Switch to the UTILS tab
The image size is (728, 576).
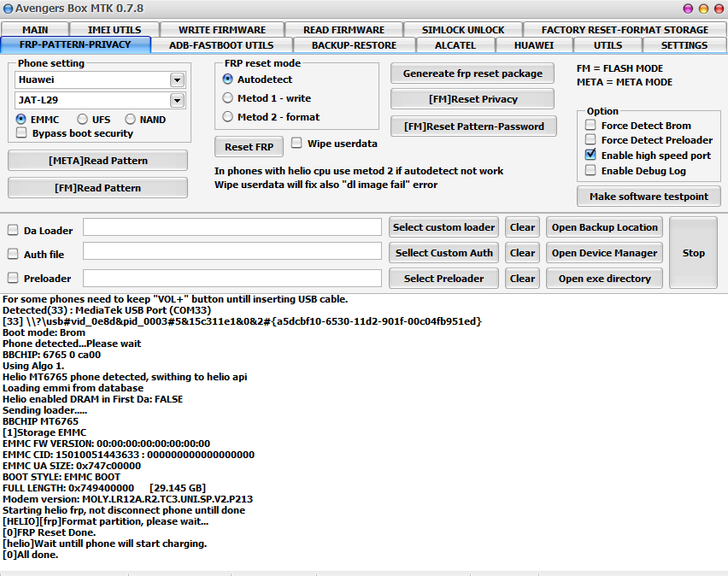tap(608, 45)
